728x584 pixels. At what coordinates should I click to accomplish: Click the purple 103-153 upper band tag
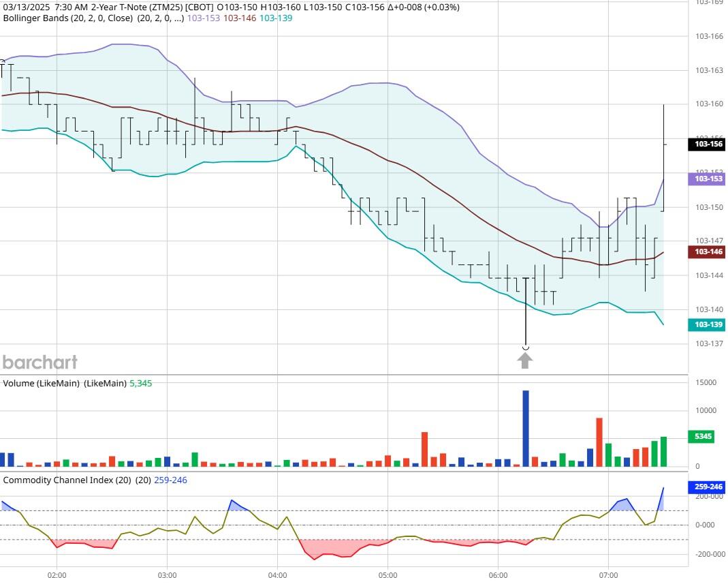pyautogui.click(x=708, y=179)
